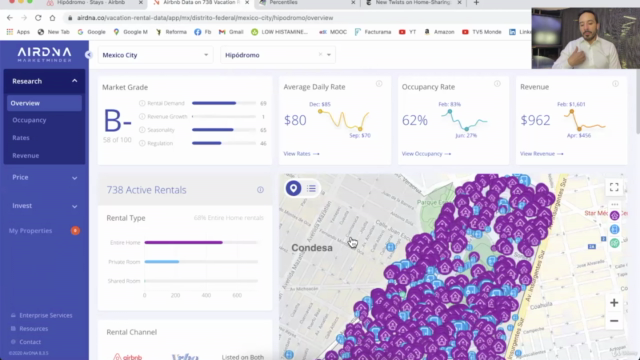Show Seasonality info icon
640x360 pixels.
(142, 130)
